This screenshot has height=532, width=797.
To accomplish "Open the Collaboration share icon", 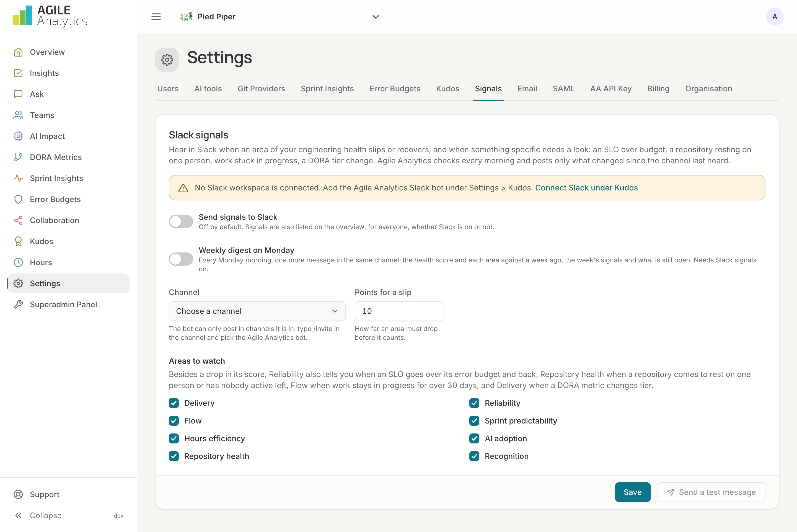I will (x=18, y=220).
